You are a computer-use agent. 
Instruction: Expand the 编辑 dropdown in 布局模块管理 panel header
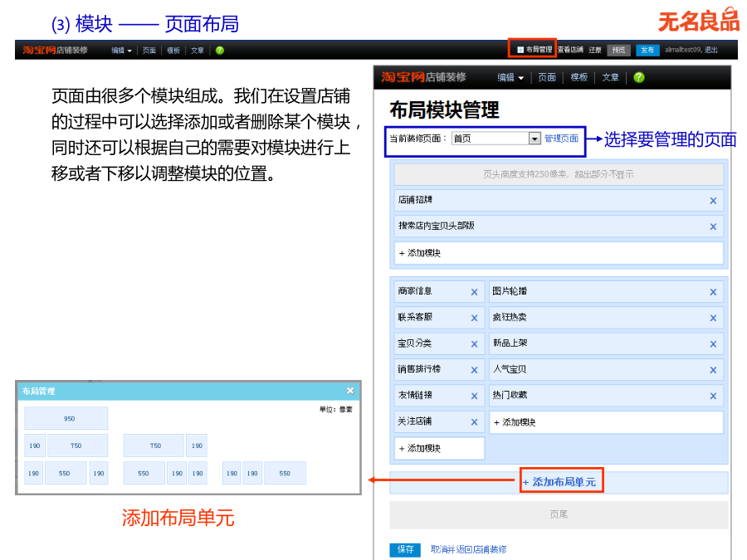(510, 77)
